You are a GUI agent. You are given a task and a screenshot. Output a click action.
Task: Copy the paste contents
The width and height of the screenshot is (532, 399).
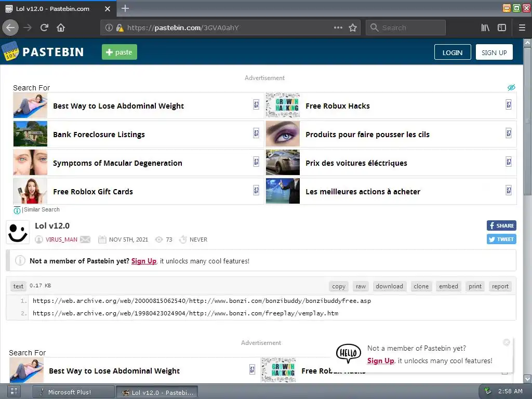339,286
